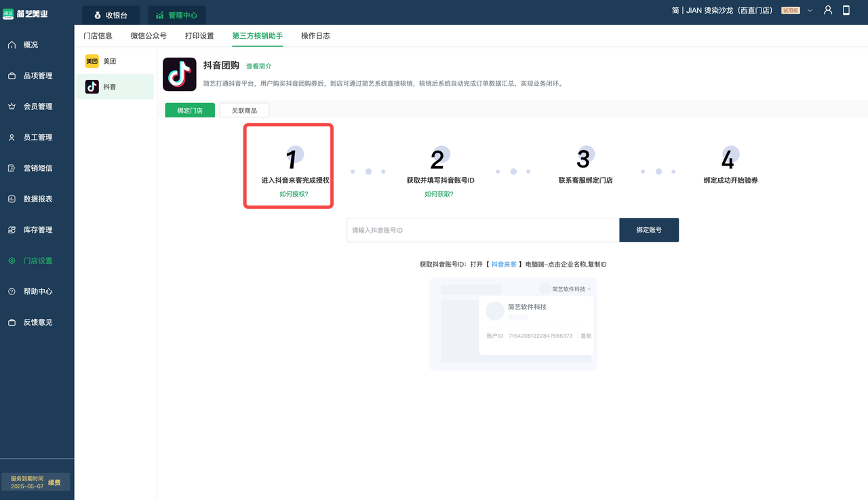Open the 抖音来客 hyperlink

[504, 264]
